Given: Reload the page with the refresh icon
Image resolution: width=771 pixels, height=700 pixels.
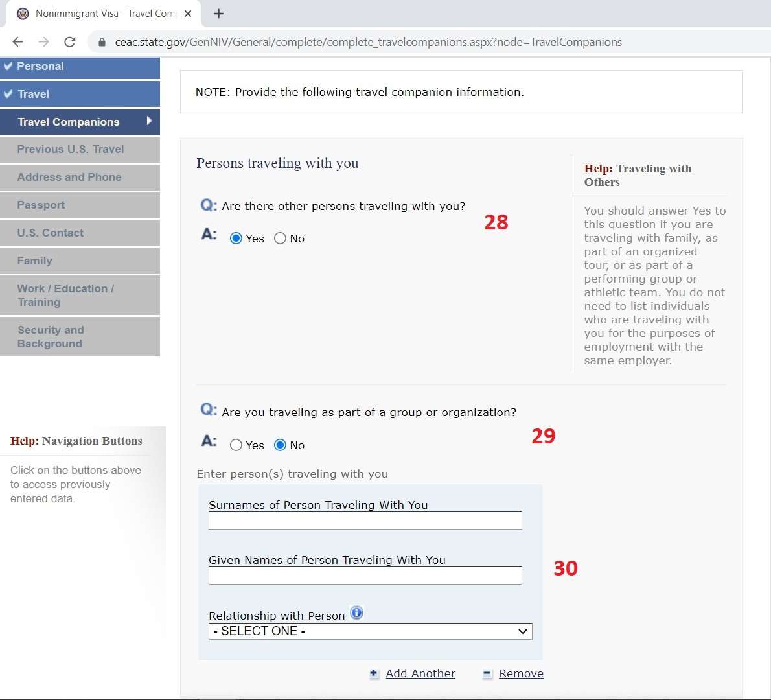Looking at the screenshot, I should (x=70, y=42).
